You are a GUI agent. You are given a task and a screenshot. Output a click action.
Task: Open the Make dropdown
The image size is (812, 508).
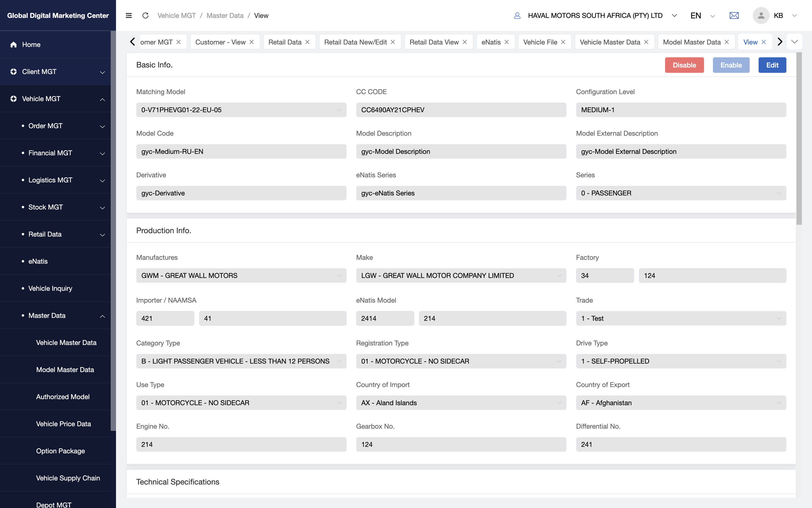pyautogui.click(x=461, y=276)
